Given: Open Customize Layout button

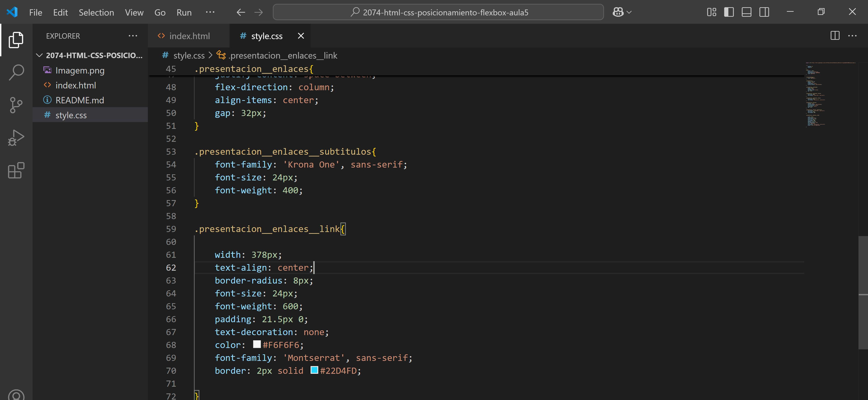Looking at the screenshot, I should click(x=711, y=12).
